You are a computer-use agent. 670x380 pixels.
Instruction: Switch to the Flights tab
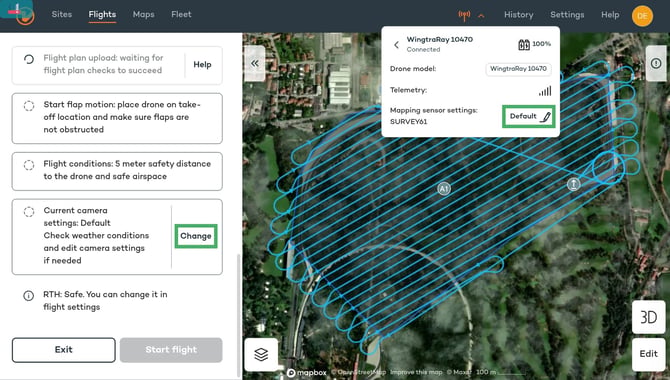[102, 14]
